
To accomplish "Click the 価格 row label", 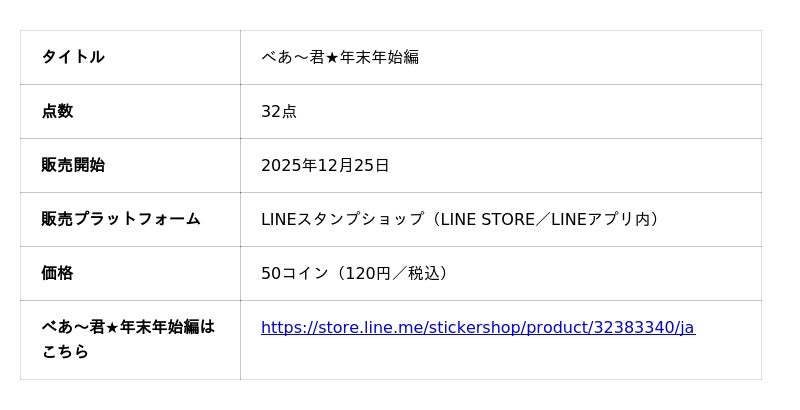I will click(57, 273).
